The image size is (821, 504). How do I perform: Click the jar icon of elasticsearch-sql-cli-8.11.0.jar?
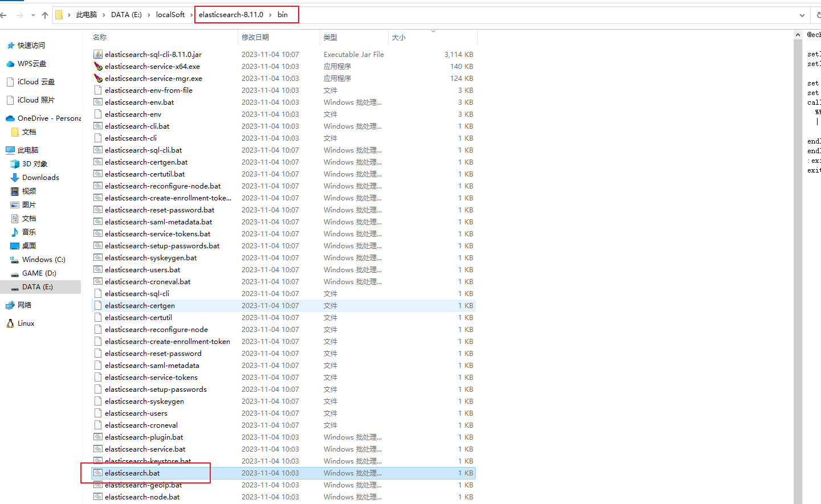(x=98, y=54)
